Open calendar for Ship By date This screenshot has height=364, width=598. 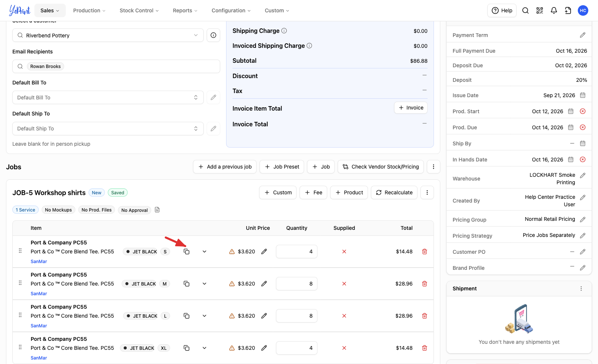[583, 144]
